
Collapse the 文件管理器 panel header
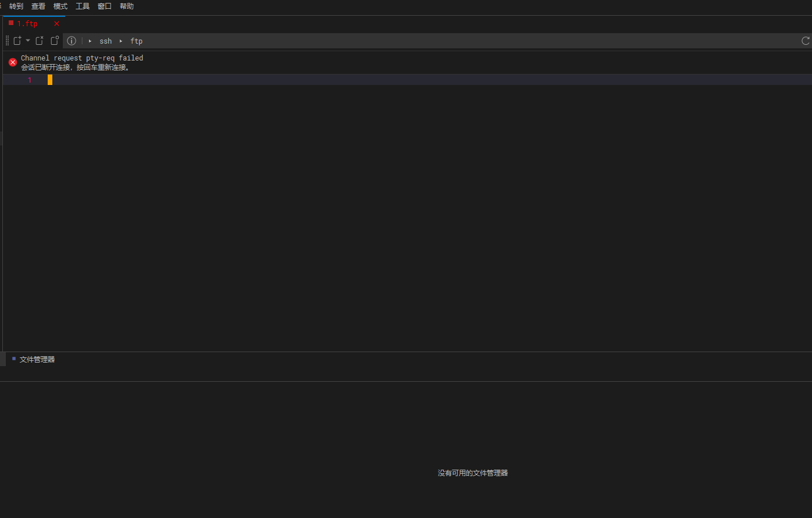click(x=36, y=359)
